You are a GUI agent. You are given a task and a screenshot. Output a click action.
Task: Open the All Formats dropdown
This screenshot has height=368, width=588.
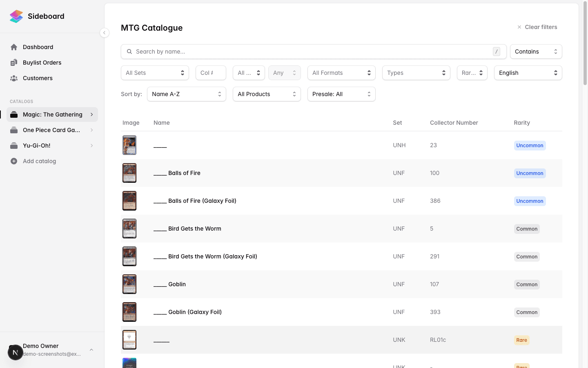341,73
